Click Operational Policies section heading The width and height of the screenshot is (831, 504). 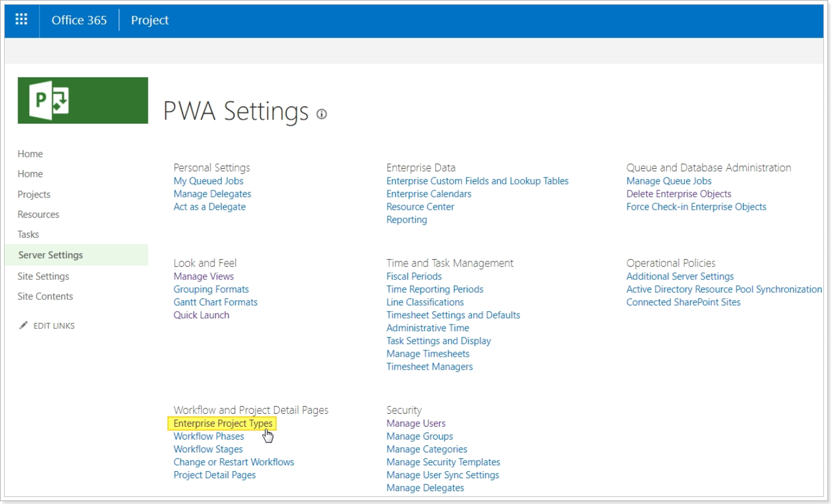click(671, 263)
